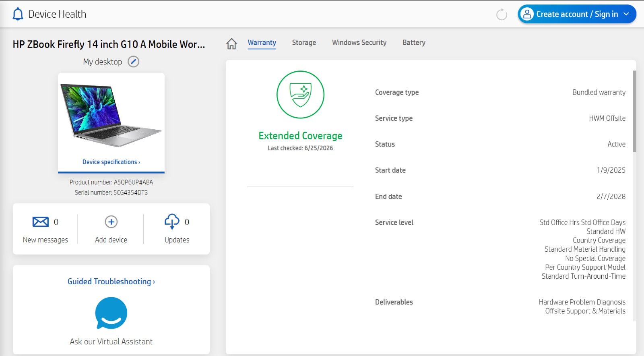Open the Windows Security tab

coord(359,43)
